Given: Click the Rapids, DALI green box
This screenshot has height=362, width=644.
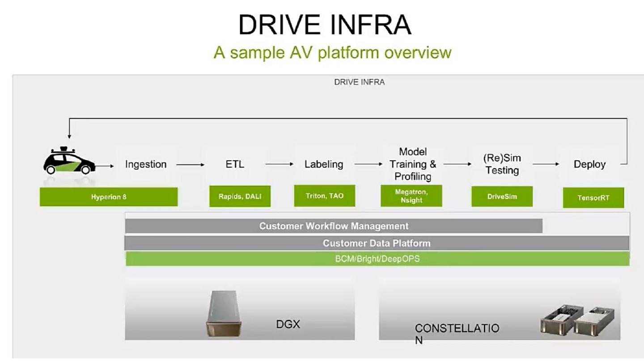Looking at the screenshot, I should pyautogui.click(x=240, y=197).
